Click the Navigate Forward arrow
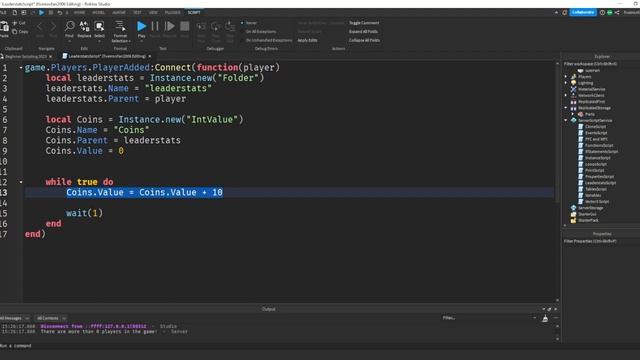 tap(53, 27)
